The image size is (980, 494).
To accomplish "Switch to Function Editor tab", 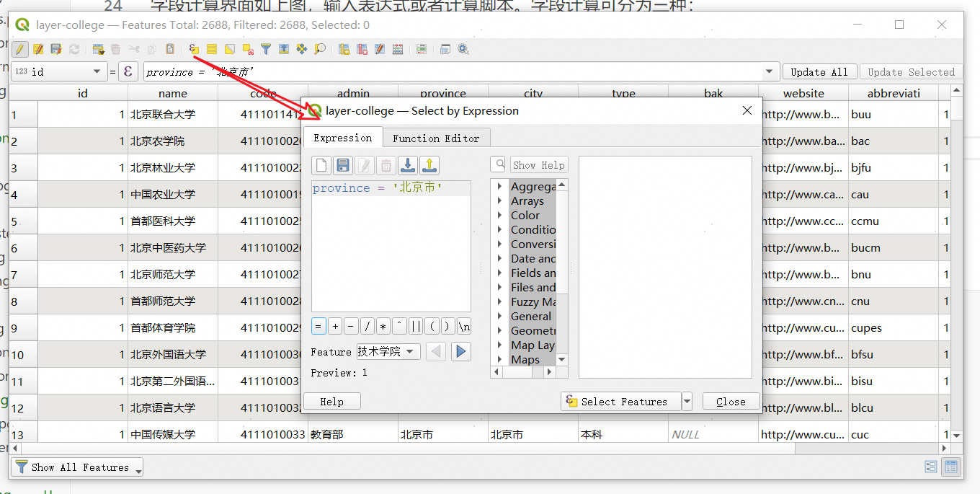I will pos(436,138).
